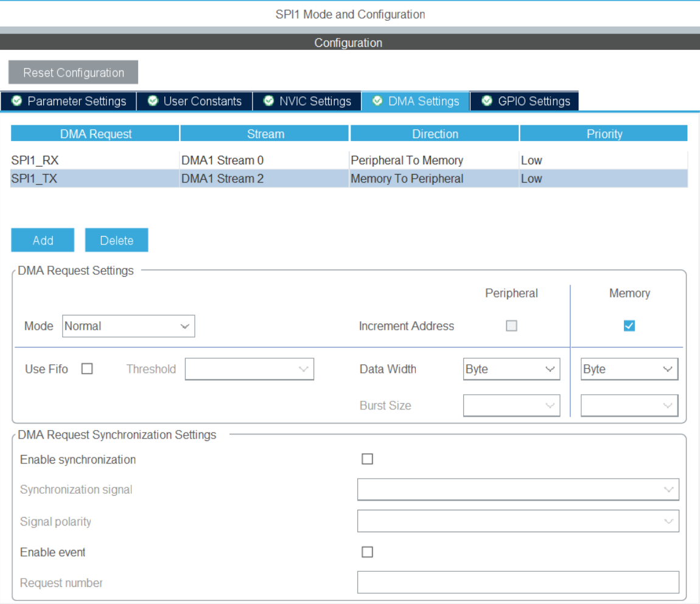Click the User Constants green check icon
The height and width of the screenshot is (604, 700).
(153, 101)
